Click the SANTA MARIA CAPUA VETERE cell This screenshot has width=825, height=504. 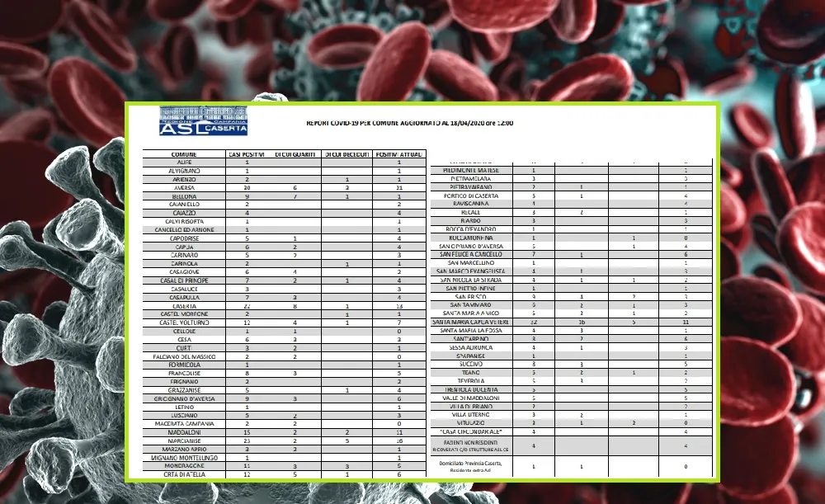[x=471, y=322]
